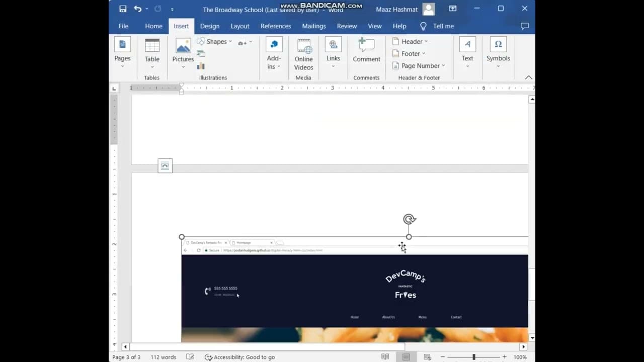Screen dimensions: 644x362
Task: Open the Header dropdown
Action: (410, 42)
